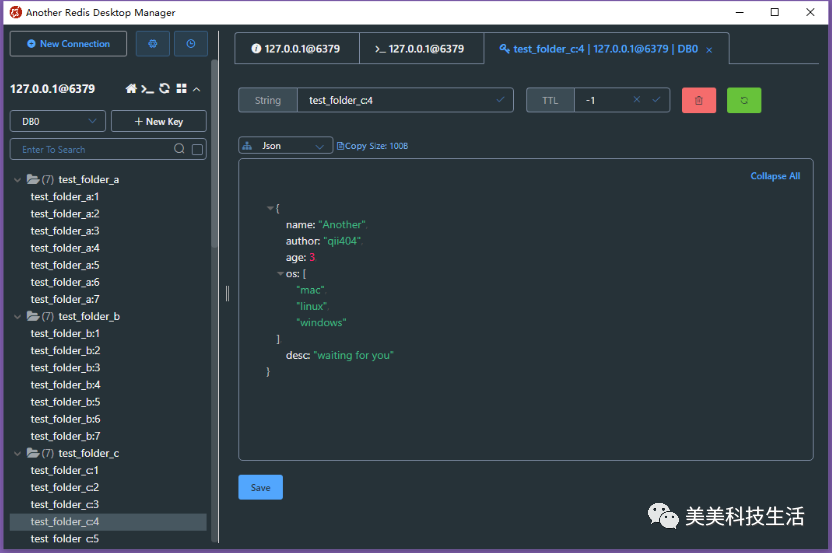The image size is (832, 553).
Task: Collapse the 127.0.0.1@6379 connection with the up chevron
Action: (x=196, y=89)
